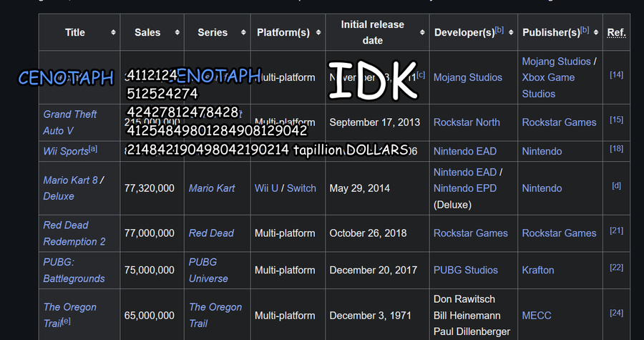Open the Wii Sports title link
This screenshot has height=340, width=644.
[x=66, y=151]
